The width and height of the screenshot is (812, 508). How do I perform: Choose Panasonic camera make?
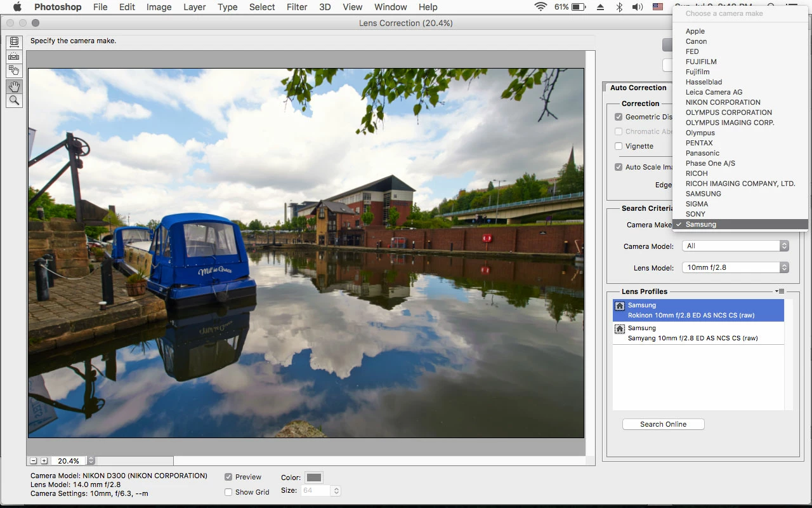(740, 153)
